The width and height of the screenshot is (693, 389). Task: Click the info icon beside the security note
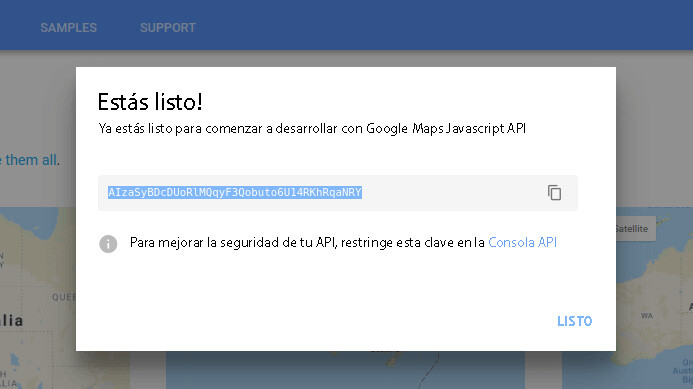tap(108, 244)
